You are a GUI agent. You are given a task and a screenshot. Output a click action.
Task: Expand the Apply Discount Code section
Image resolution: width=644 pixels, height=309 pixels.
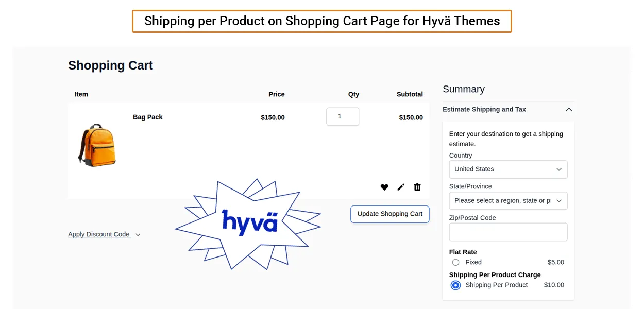(104, 234)
